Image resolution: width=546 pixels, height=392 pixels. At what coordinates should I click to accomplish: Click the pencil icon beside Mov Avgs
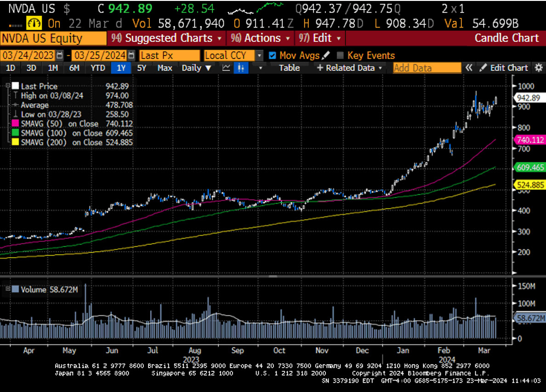tap(326, 55)
